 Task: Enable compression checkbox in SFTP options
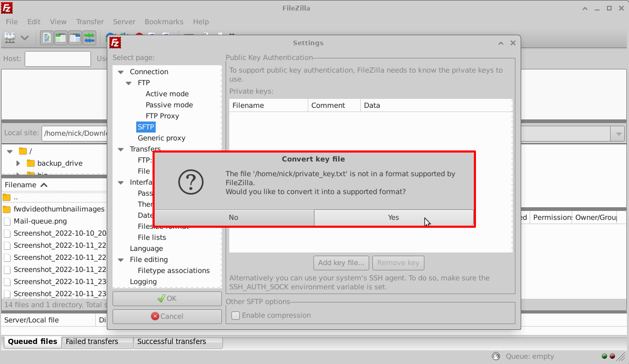point(236,316)
